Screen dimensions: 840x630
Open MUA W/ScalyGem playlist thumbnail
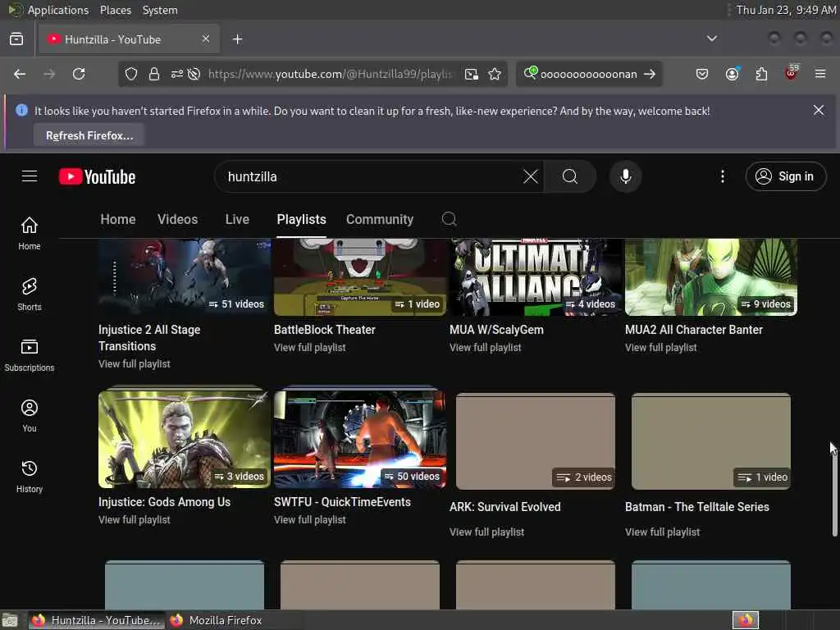535,277
